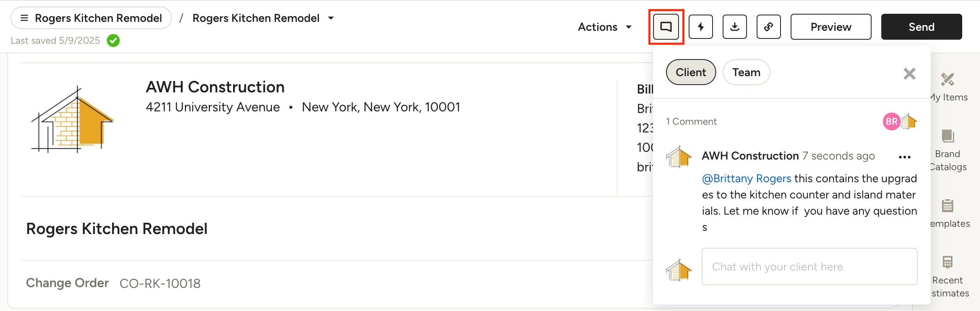Open Templates clipboard icon
Image resolution: width=980 pixels, height=311 pixels.
click(x=948, y=206)
